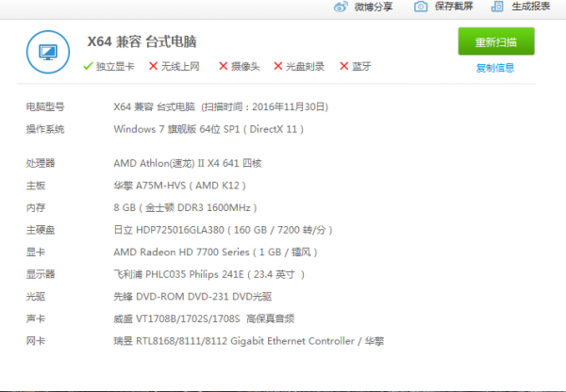Select the 独立显卡 feature label
566x392 pixels.
pos(115,66)
